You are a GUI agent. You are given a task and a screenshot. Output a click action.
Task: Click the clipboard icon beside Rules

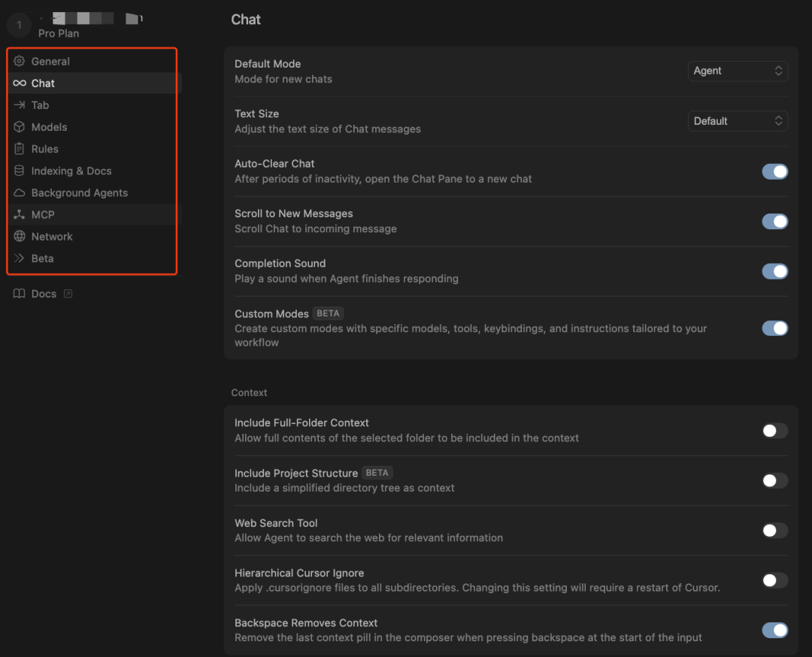[x=20, y=149]
